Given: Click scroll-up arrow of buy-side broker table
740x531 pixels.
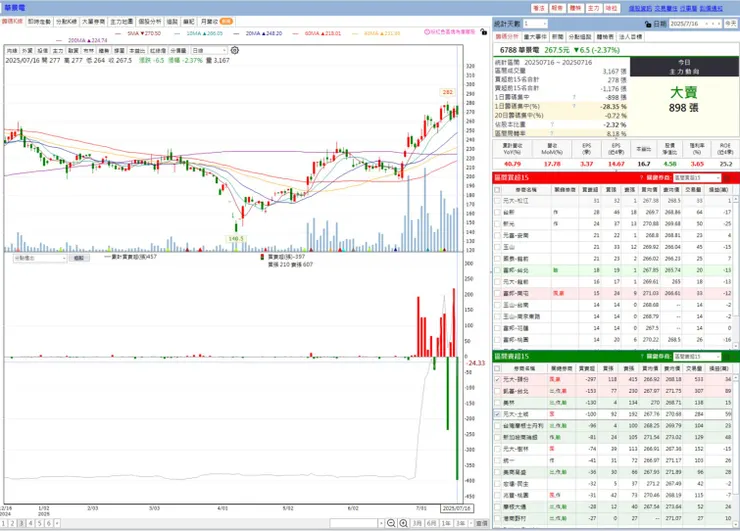Looking at the screenshot, I should point(736,200).
